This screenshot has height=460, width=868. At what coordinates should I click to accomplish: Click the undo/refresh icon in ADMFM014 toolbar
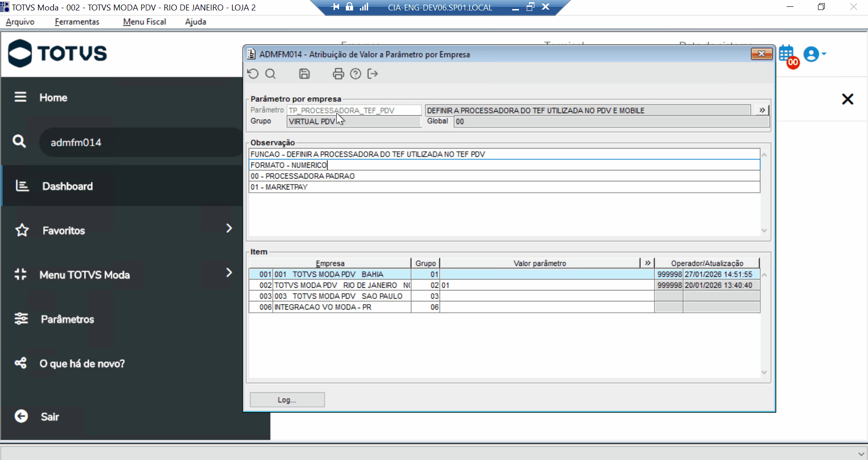(253, 74)
